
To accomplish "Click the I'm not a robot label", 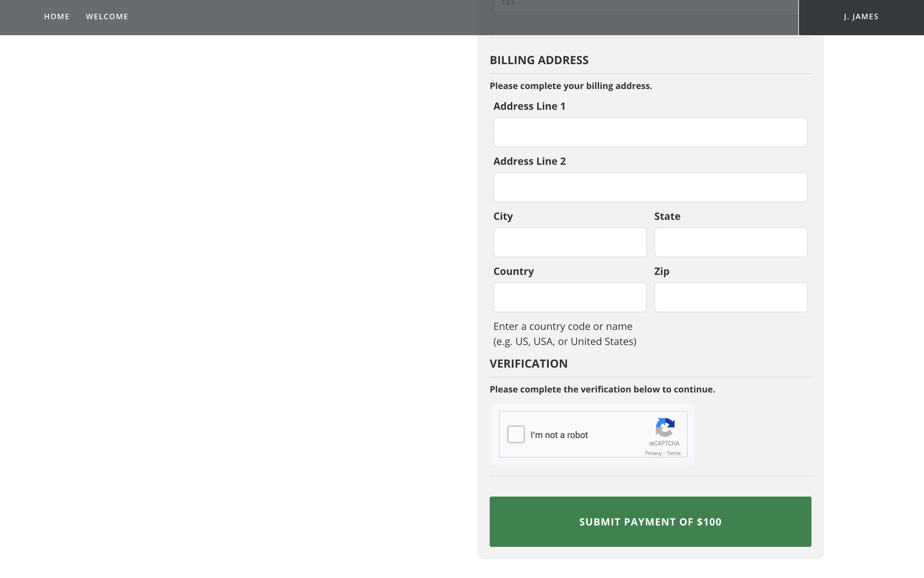I will coord(559,435).
